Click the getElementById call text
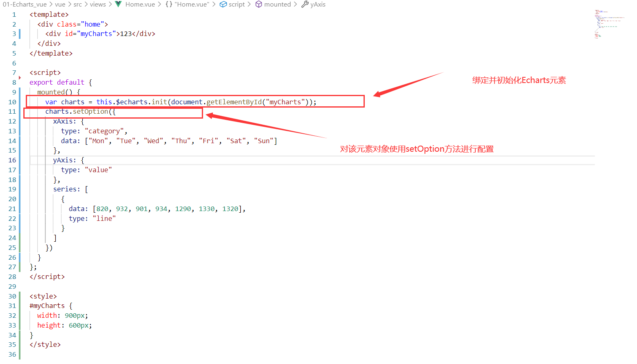The width and height of the screenshot is (637, 364). [234, 102]
